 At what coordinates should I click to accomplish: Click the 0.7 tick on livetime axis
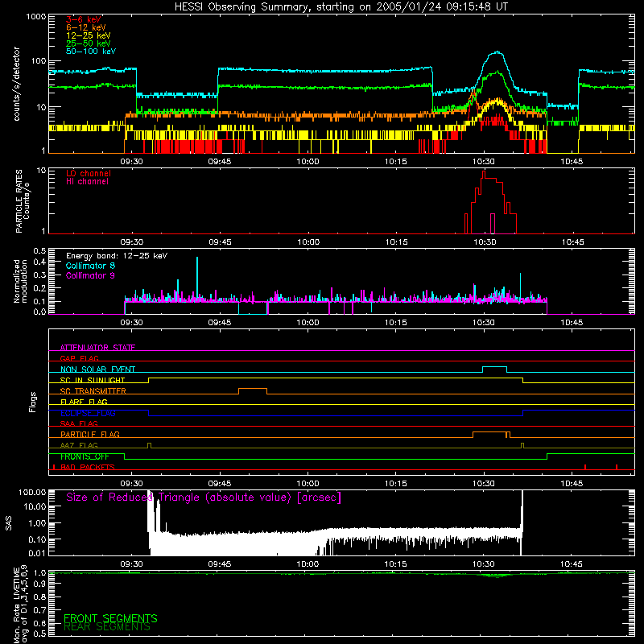pos(39,610)
